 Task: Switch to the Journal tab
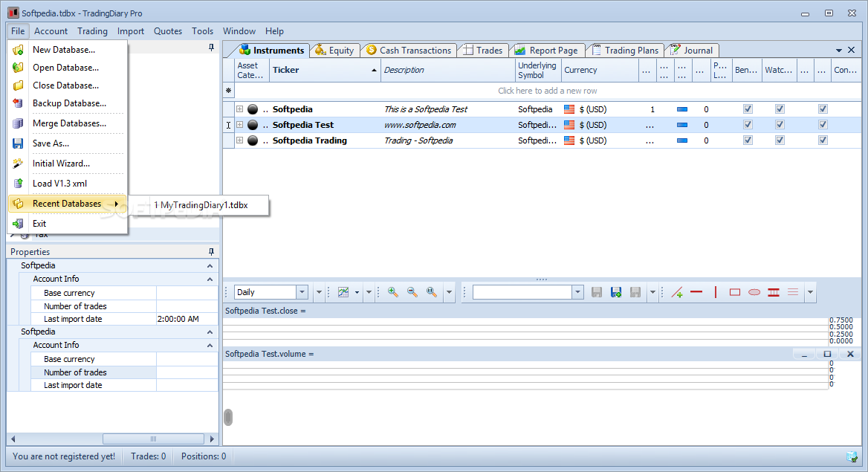point(692,51)
